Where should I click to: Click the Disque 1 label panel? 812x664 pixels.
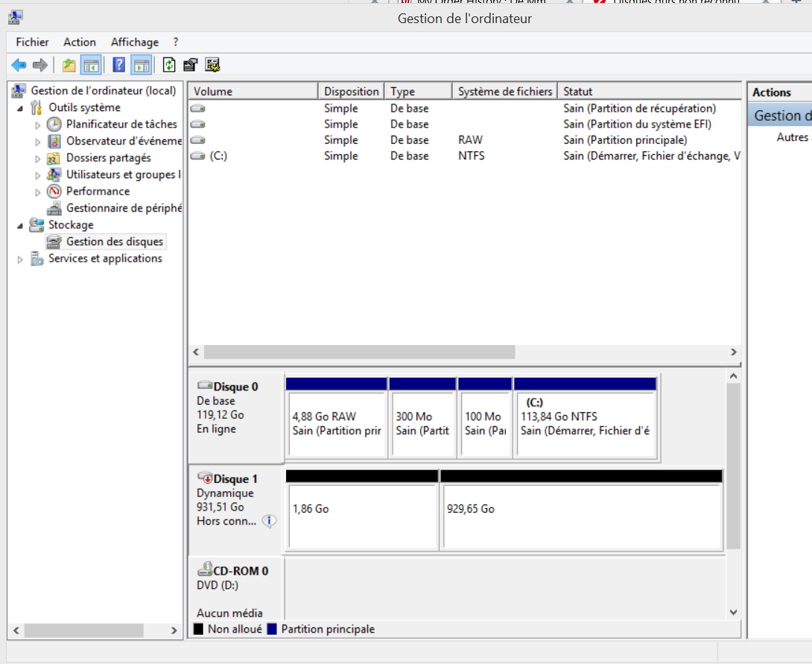click(235, 510)
